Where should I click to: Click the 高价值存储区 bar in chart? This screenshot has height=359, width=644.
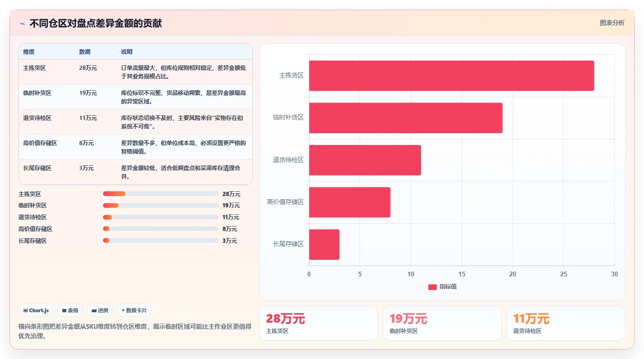click(350, 202)
